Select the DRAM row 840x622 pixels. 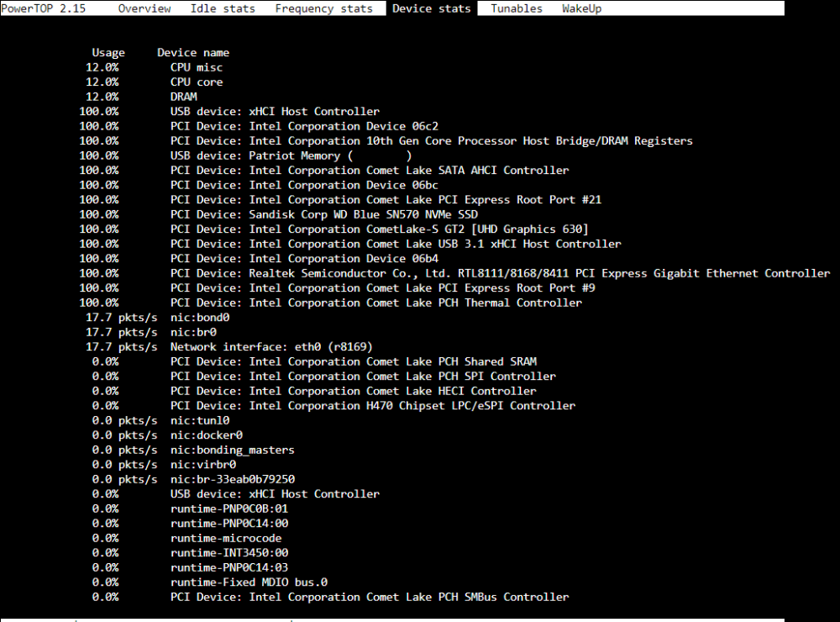coord(141,97)
